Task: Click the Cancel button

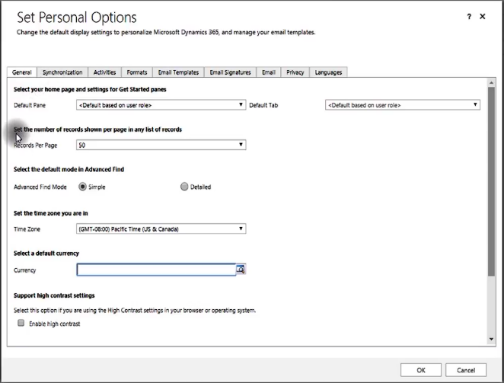Action: coord(466,370)
